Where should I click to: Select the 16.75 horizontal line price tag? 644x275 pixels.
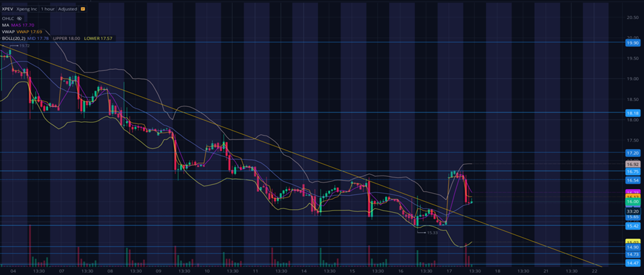632,171
